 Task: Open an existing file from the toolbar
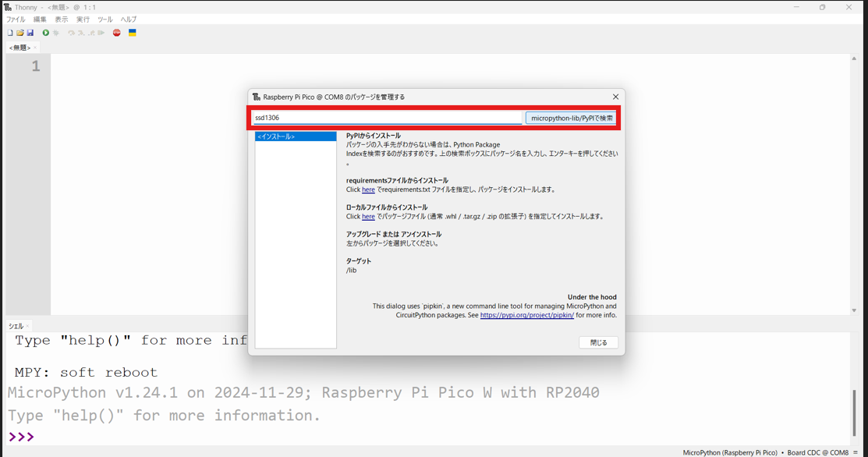point(19,32)
